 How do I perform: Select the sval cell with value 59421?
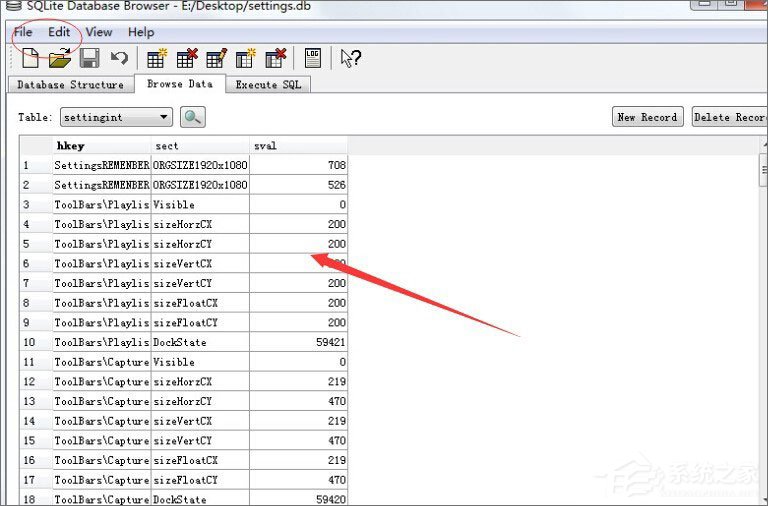tap(299, 342)
